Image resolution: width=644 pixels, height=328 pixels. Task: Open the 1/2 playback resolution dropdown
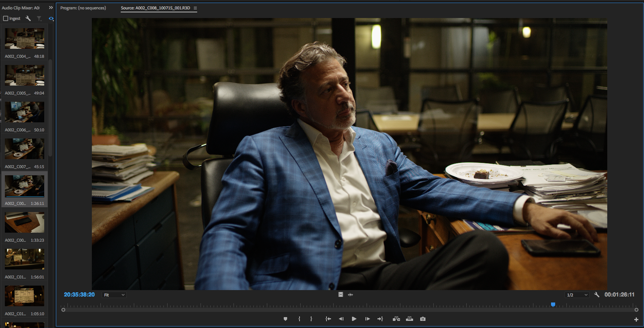coord(577,295)
